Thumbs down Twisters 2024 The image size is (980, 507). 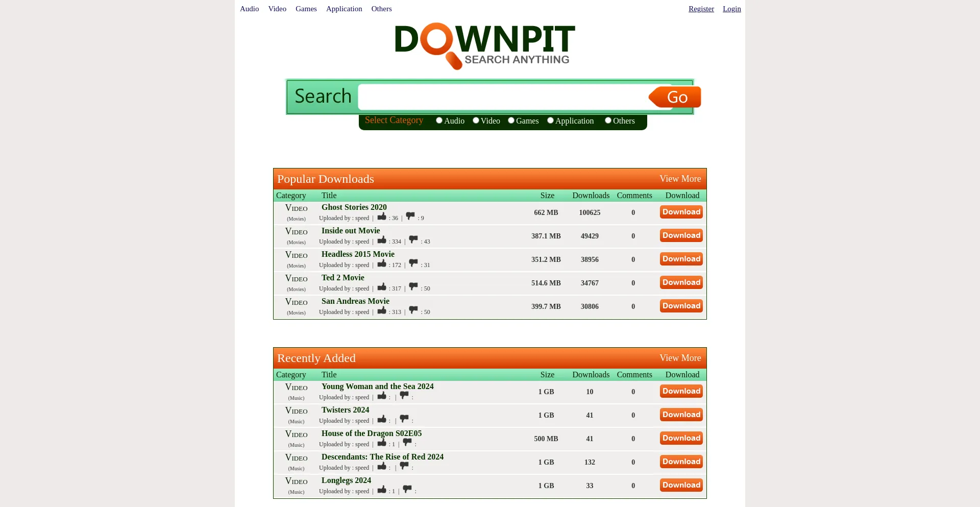click(x=404, y=419)
